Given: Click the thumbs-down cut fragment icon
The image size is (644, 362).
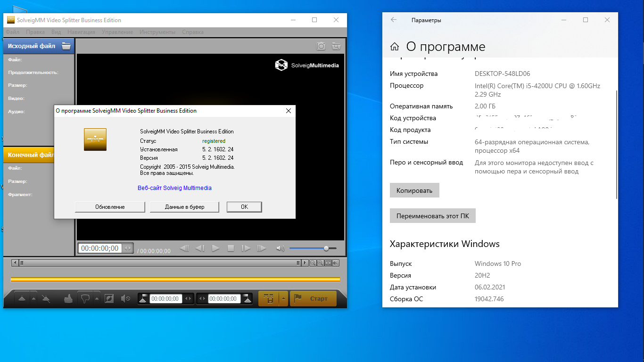Looking at the screenshot, I should tap(85, 298).
